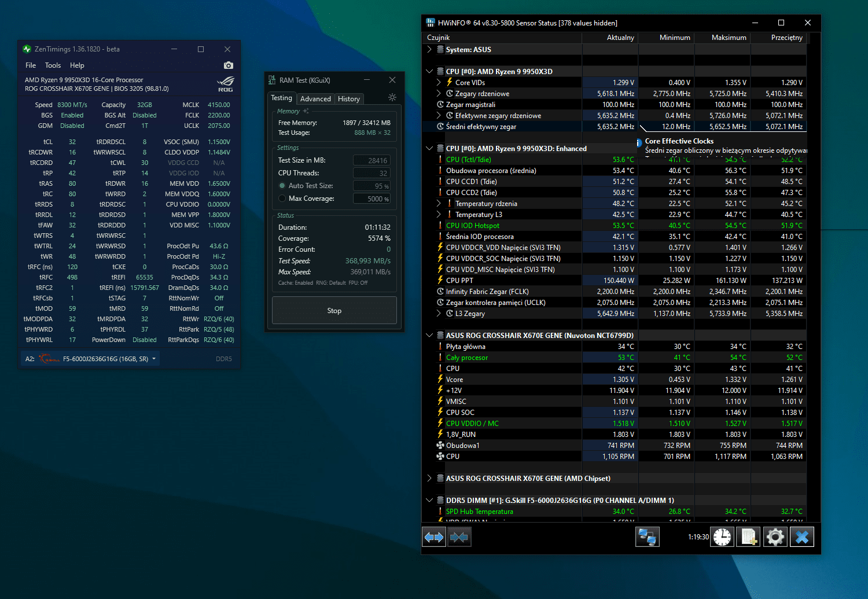Click the CPU Threads input field
This screenshot has height=599, width=868.
pos(372,173)
